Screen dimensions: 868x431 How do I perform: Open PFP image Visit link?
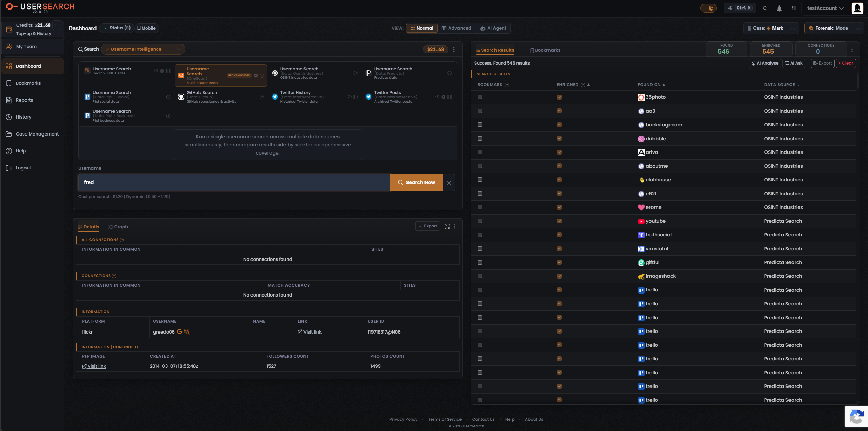point(94,366)
